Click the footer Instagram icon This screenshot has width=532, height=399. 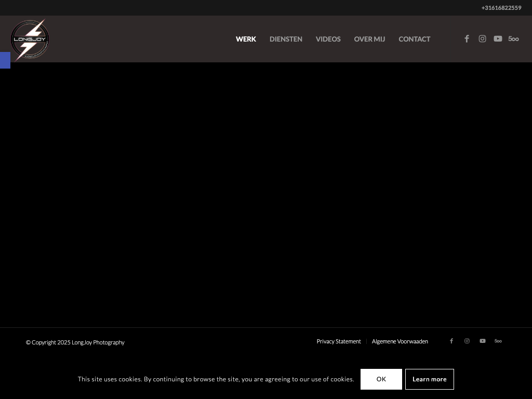[467, 341]
